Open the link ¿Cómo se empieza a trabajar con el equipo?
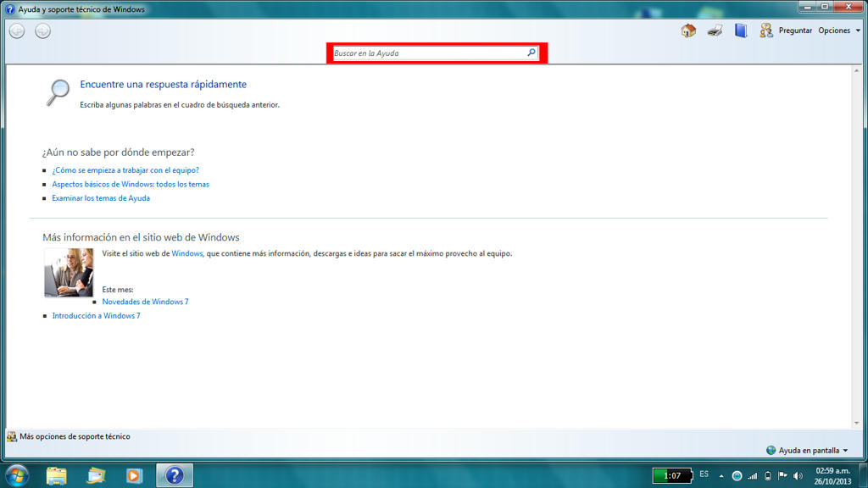 [x=125, y=170]
